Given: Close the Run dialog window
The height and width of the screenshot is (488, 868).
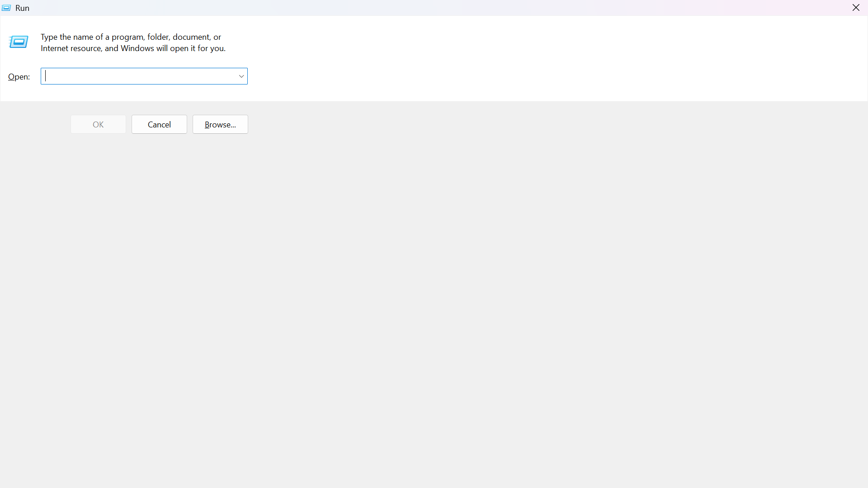Looking at the screenshot, I should coord(856,8).
